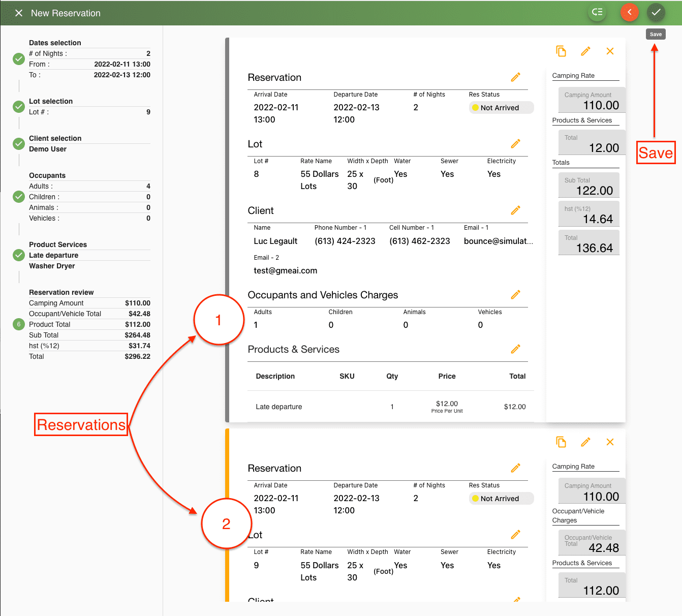Viewport: 682px width, 616px height.
Task: Open the Occupants step checkmark
Action: click(x=19, y=197)
